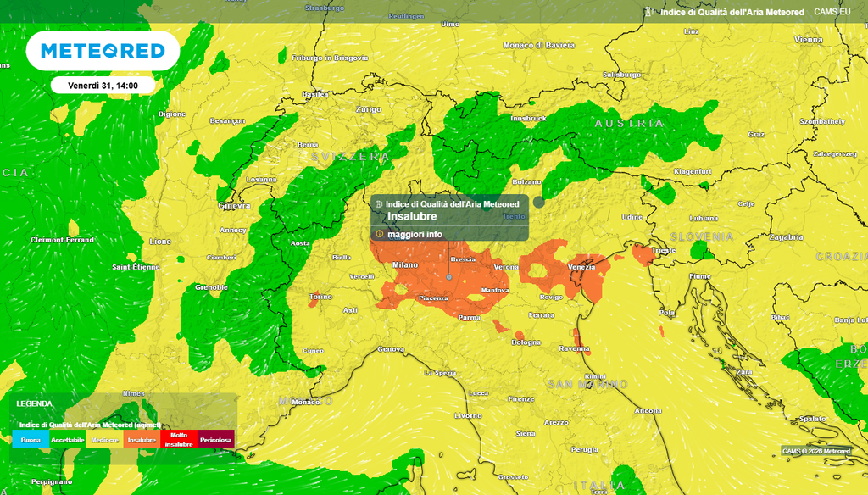
Task: Click the air quality icon in top bar
Action: point(649,12)
